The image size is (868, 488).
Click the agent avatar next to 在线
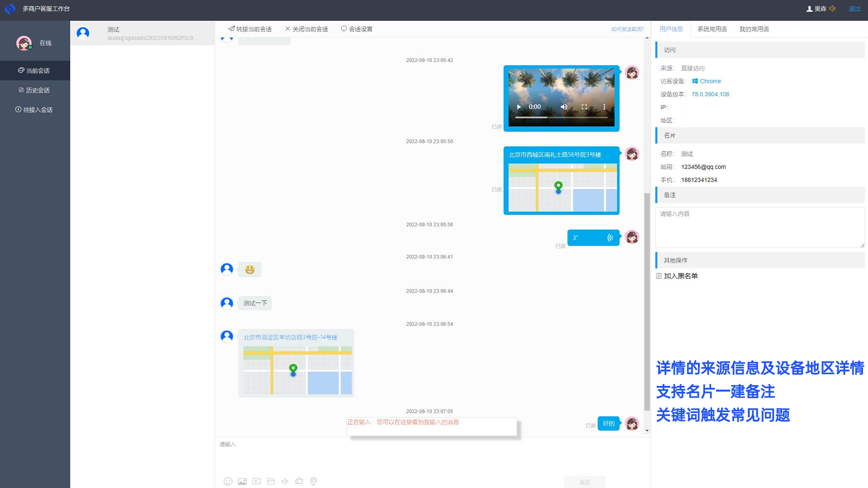click(x=24, y=43)
